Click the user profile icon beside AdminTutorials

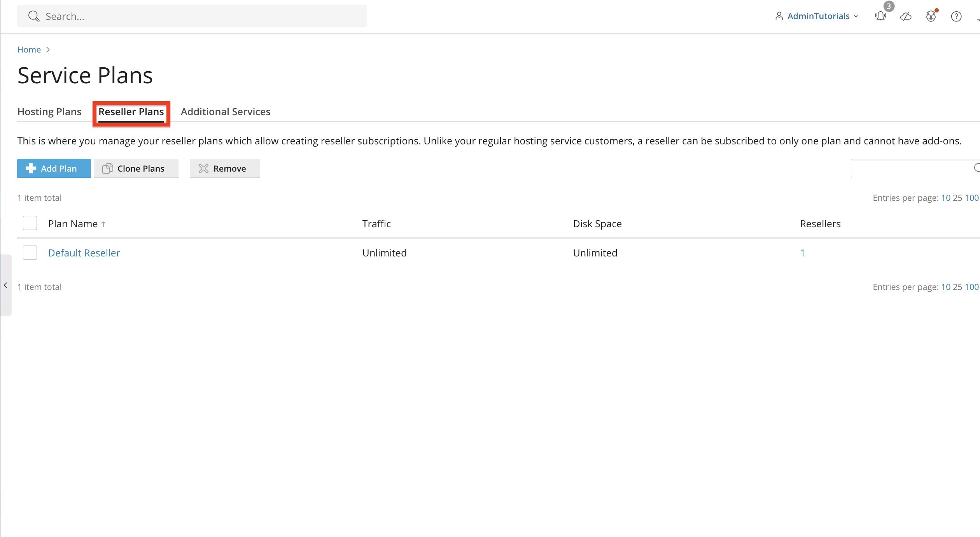click(779, 16)
